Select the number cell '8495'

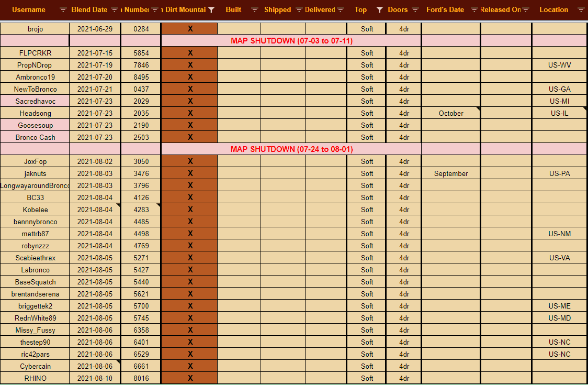pos(141,77)
